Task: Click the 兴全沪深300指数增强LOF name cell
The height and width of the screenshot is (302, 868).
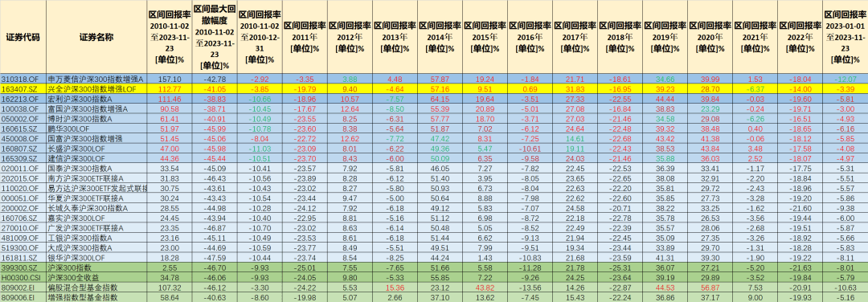Action: pos(97,88)
